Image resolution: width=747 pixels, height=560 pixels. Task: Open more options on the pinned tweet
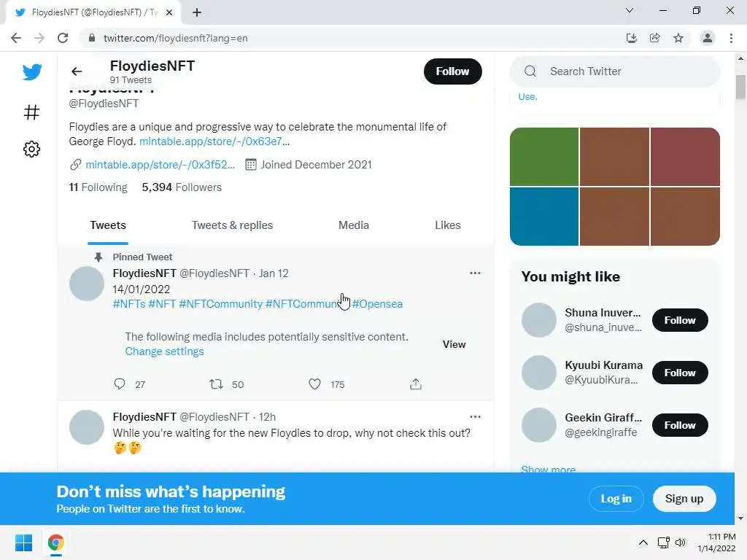pos(475,273)
